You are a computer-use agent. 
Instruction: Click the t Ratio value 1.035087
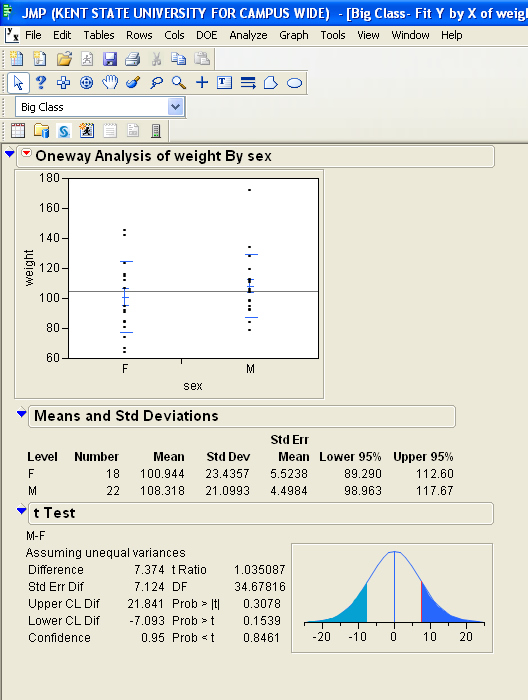[259, 570]
